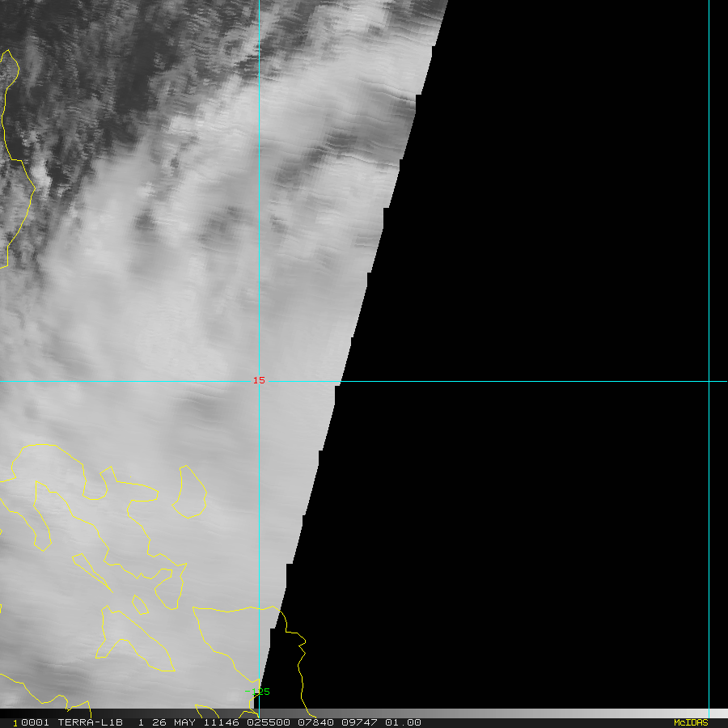Click the "01.00" resolution value
Image resolution: width=728 pixels, height=728 pixels.
pos(403,722)
